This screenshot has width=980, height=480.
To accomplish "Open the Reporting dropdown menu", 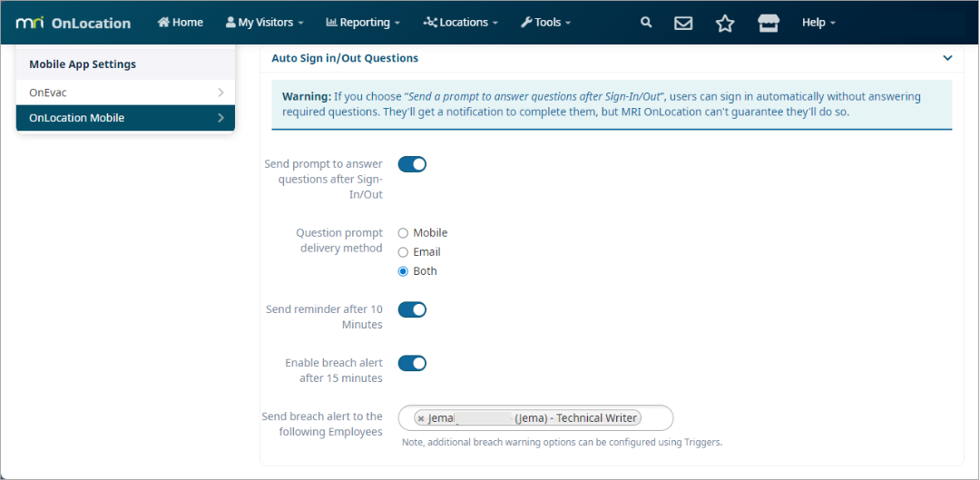I will pos(363,23).
